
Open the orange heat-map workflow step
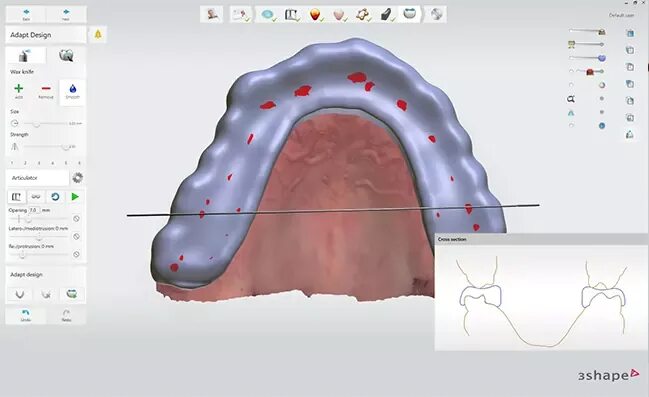315,15
